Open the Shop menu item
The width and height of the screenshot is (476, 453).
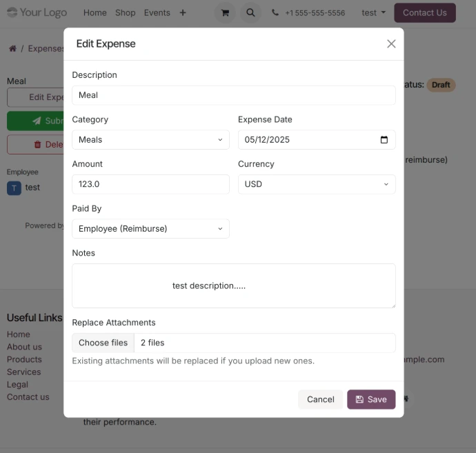click(x=126, y=12)
